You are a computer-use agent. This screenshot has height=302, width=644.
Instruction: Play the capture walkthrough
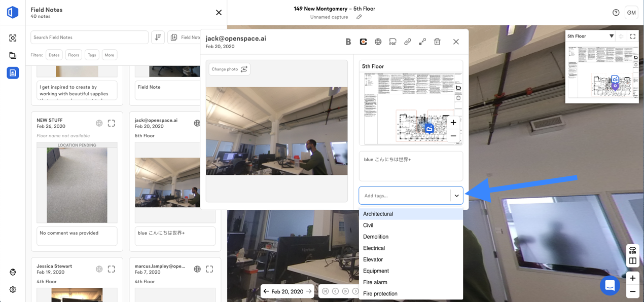coord(345,291)
